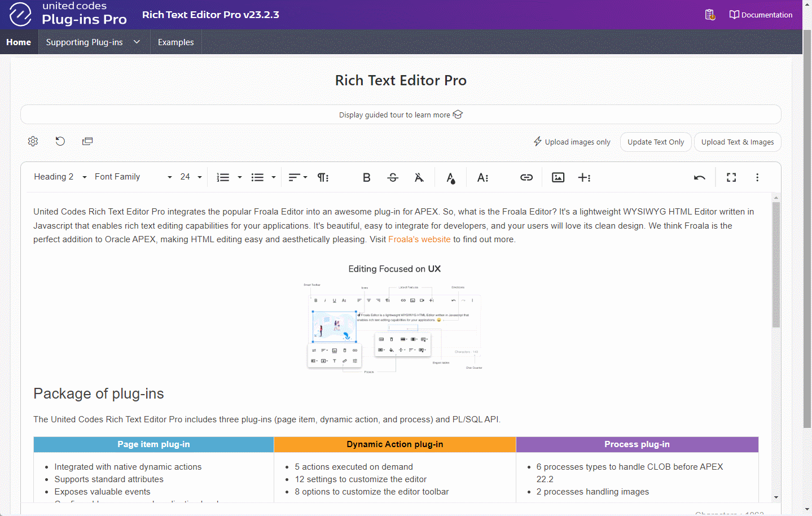
Task: Insert an image
Action: point(558,177)
